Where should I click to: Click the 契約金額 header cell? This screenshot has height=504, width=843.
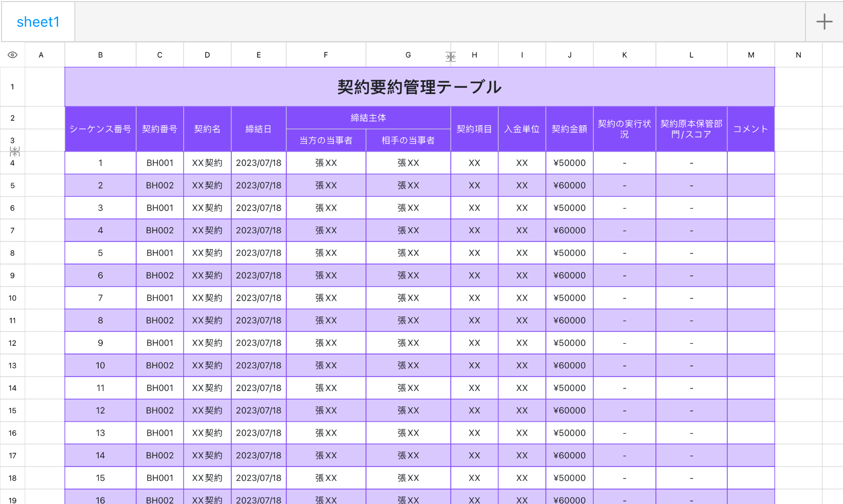click(570, 129)
